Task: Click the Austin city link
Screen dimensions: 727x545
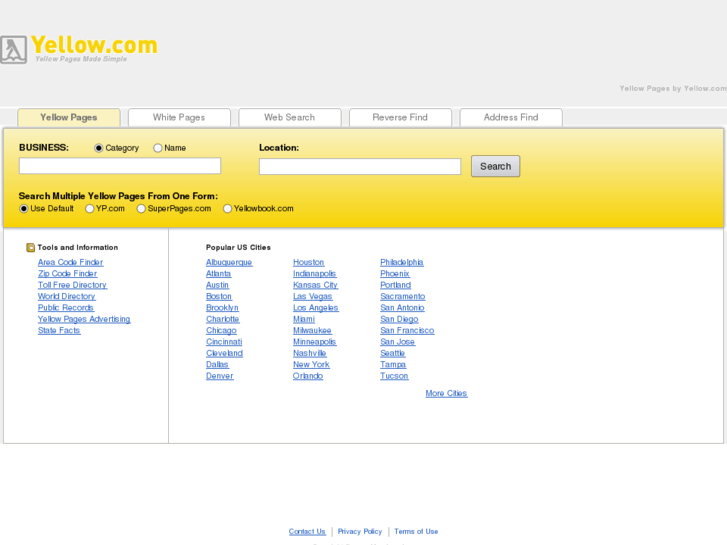Action: pos(217,285)
